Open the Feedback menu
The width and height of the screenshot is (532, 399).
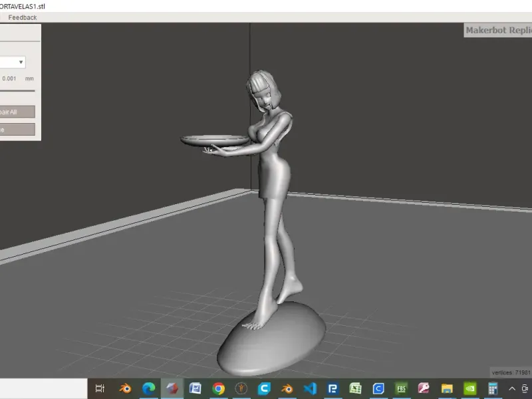coord(23,17)
